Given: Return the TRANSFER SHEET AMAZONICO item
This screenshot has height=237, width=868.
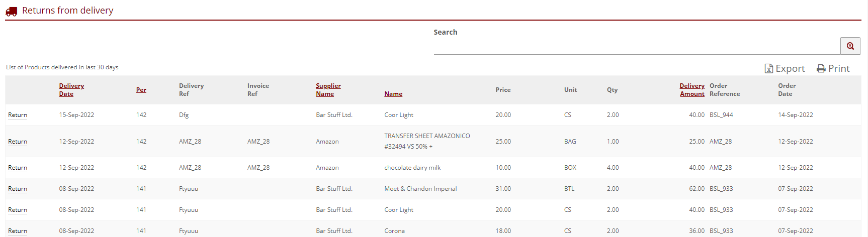Looking at the screenshot, I should click(x=18, y=142).
